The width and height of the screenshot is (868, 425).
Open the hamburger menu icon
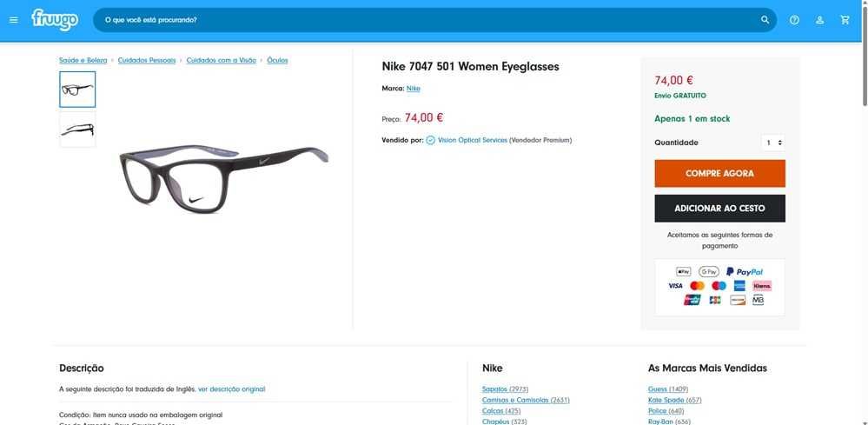click(x=14, y=20)
